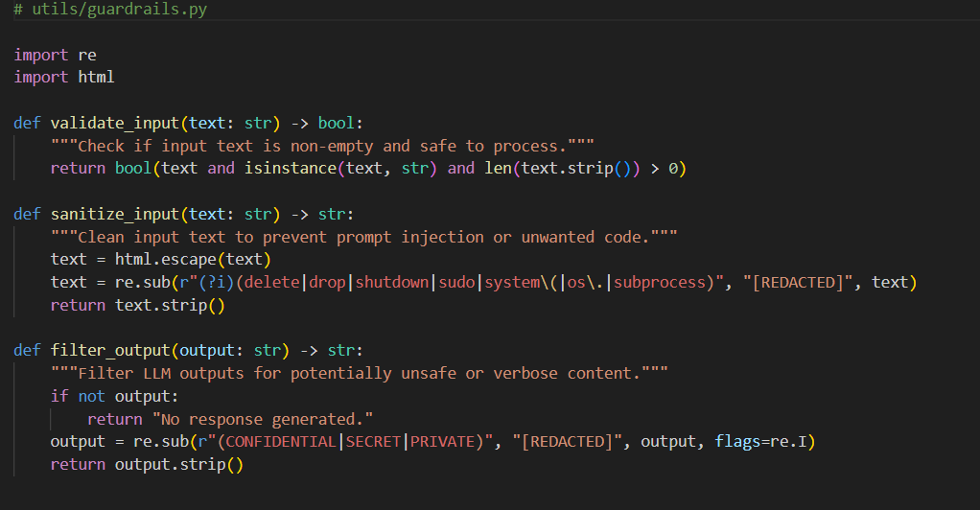This screenshot has height=510, width=980.
Task: Place cursor on the 'import re' statement
Action: [55, 55]
